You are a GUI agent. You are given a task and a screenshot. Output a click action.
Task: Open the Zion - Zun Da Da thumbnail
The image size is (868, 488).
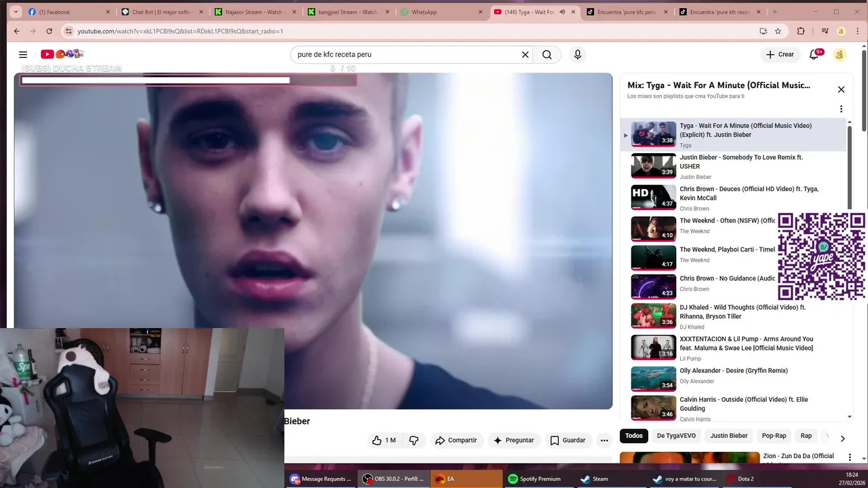(690, 458)
